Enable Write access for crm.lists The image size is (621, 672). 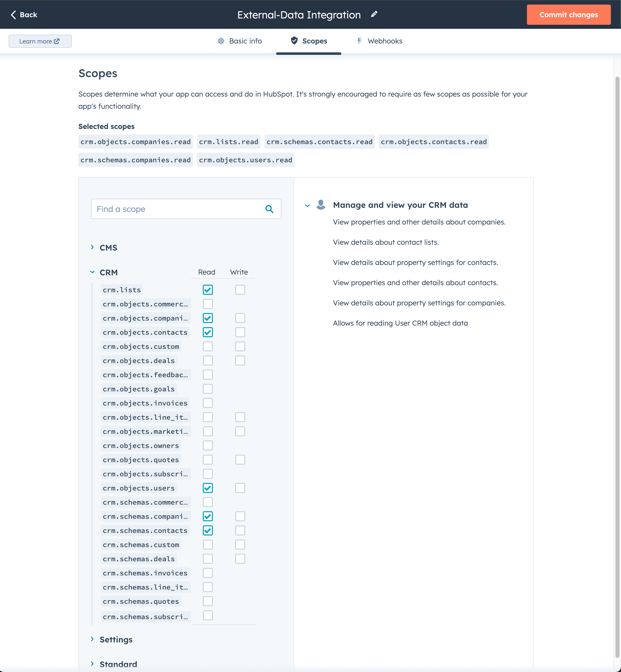(240, 290)
